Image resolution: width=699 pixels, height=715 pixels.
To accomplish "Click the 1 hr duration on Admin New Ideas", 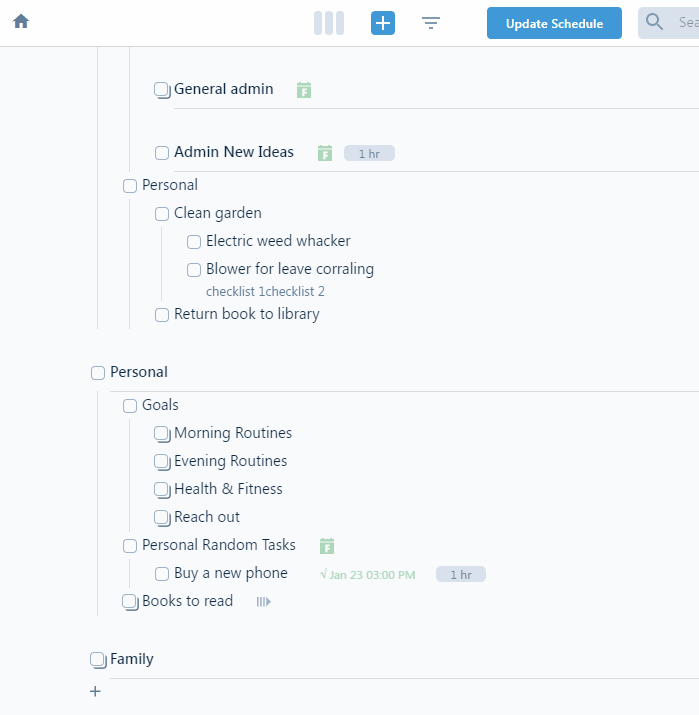I will point(369,154).
